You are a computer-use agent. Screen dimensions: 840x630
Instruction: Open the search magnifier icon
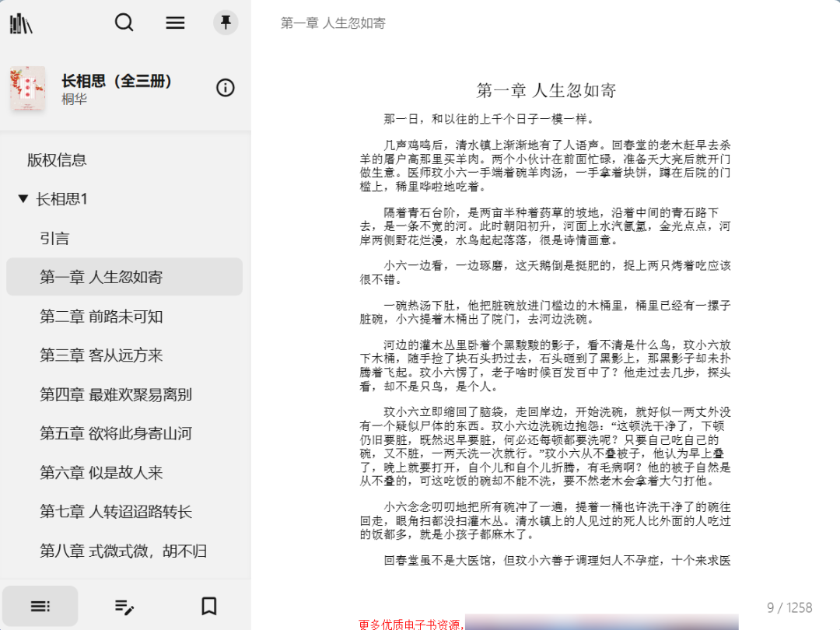[x=124, y=23]
